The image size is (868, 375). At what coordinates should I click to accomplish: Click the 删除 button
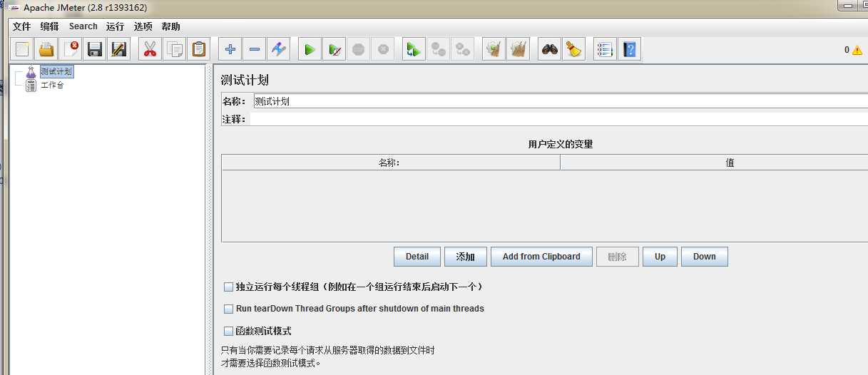pyautogui.click(x=618, y=257)
